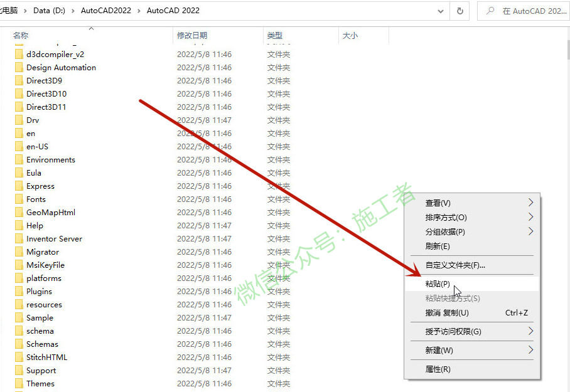
Task: Open 排序方式(O) context menu entry
Action: (472, 217)
